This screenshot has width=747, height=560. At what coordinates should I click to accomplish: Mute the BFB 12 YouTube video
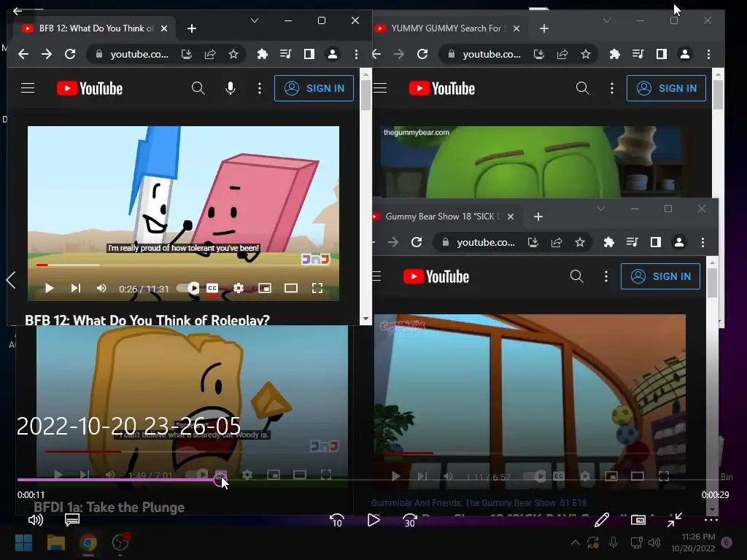101,288
